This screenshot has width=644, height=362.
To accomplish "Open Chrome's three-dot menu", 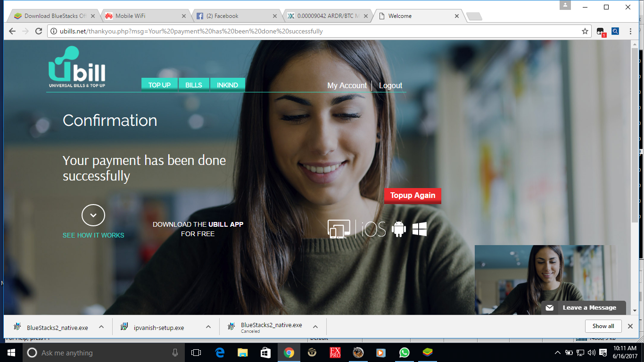I will tap(630, 31).
